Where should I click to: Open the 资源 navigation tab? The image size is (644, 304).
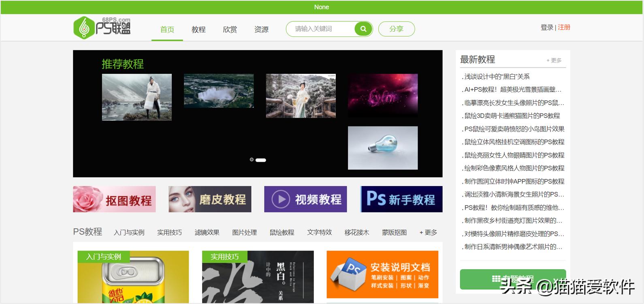click(261, 30)
